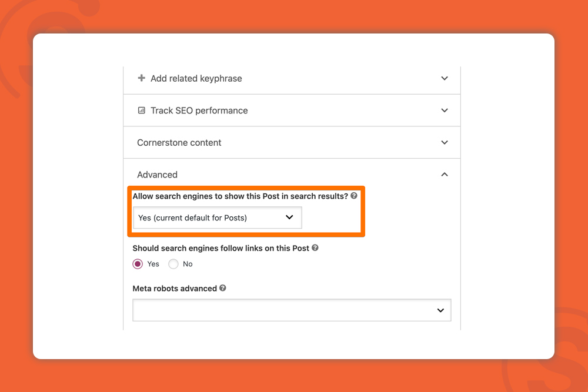Expand the Add related keyphrase section chevron
This screenshot has height=392, width=588.
tap(445, 78)
